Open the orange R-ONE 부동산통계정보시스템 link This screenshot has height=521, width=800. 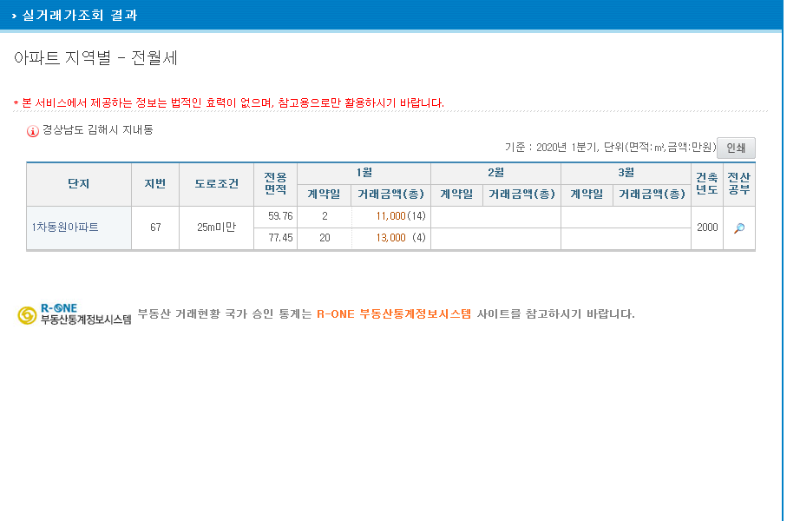pyautogui.click(x=394, y=314)
